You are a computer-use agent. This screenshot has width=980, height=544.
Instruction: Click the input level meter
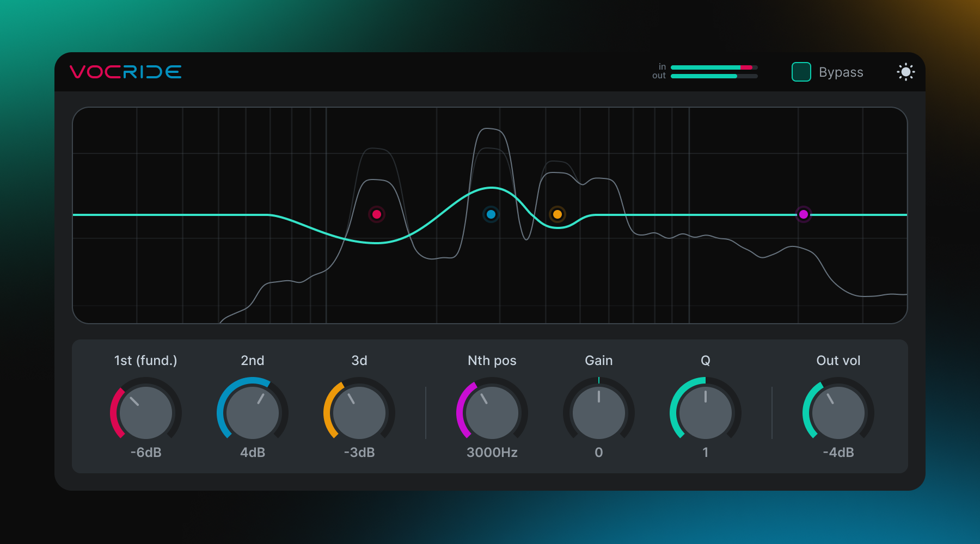(714, 67)
